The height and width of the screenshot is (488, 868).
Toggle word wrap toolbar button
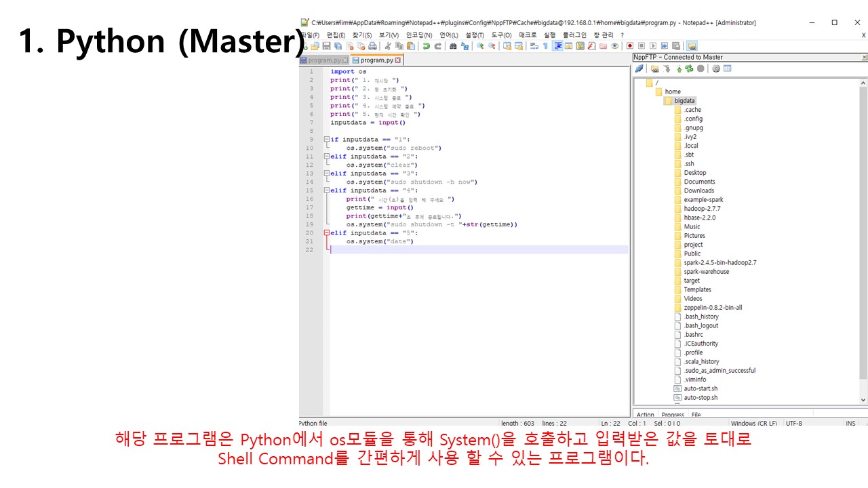534,46
